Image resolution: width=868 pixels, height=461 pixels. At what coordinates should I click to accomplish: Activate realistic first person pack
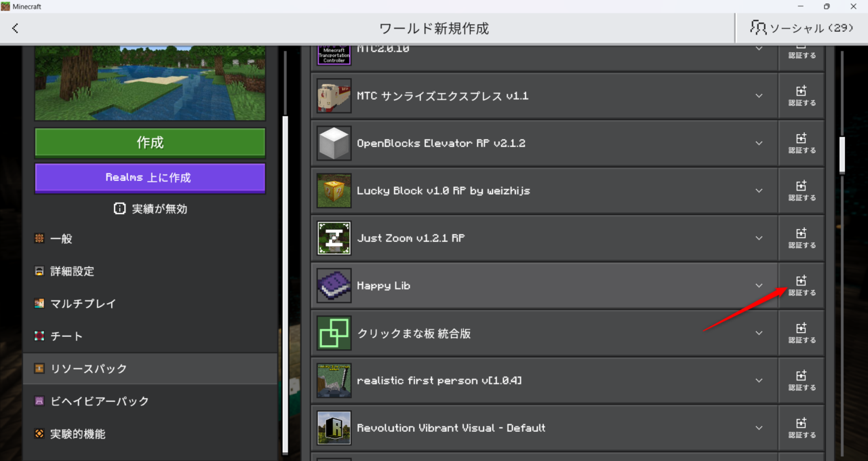pos(802,380)
